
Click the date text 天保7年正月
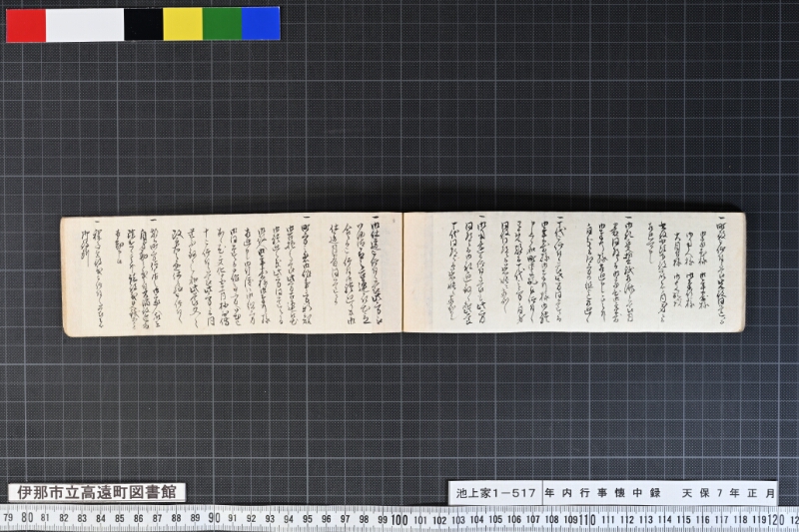tap(729, 493)
